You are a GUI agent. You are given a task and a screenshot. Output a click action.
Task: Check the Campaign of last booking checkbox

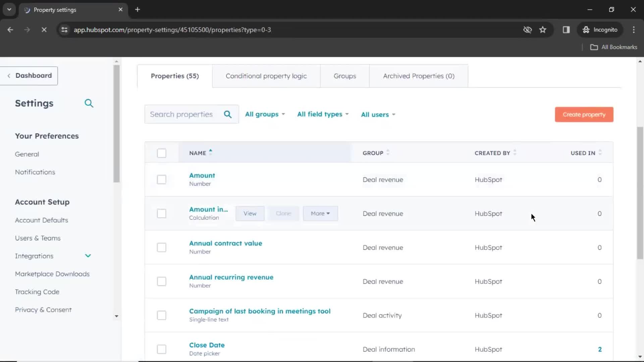pyautogui.click(x=162, y=315)
